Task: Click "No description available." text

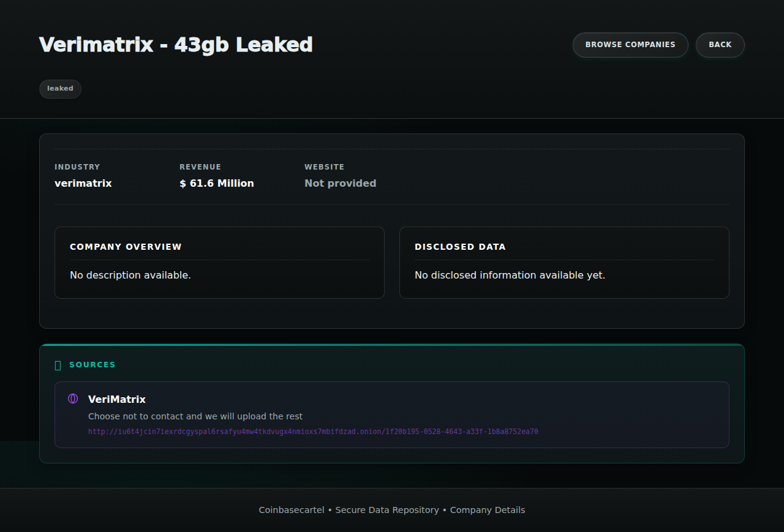Action: [x=130, y=275]
